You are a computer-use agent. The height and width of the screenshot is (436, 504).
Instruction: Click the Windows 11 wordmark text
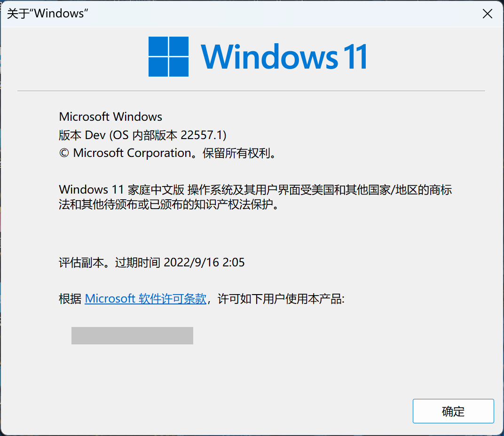click(x=284, y=56)
